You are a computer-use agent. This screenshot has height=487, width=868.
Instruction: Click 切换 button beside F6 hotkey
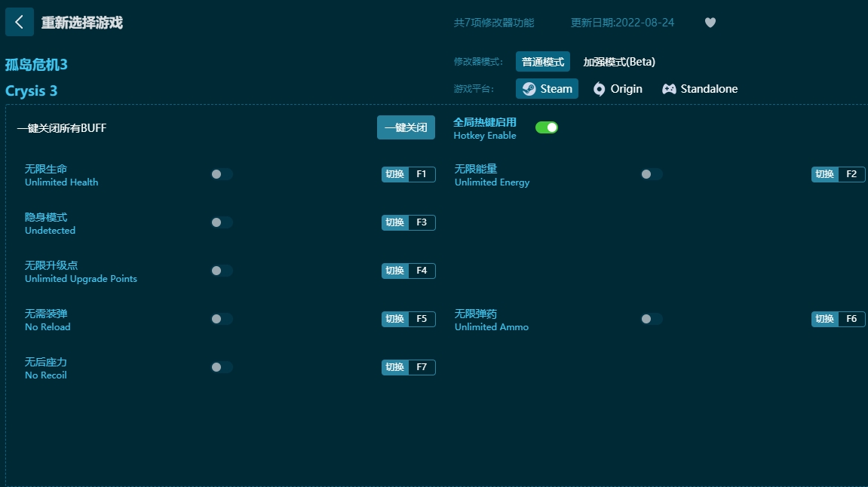click(825, 319)
